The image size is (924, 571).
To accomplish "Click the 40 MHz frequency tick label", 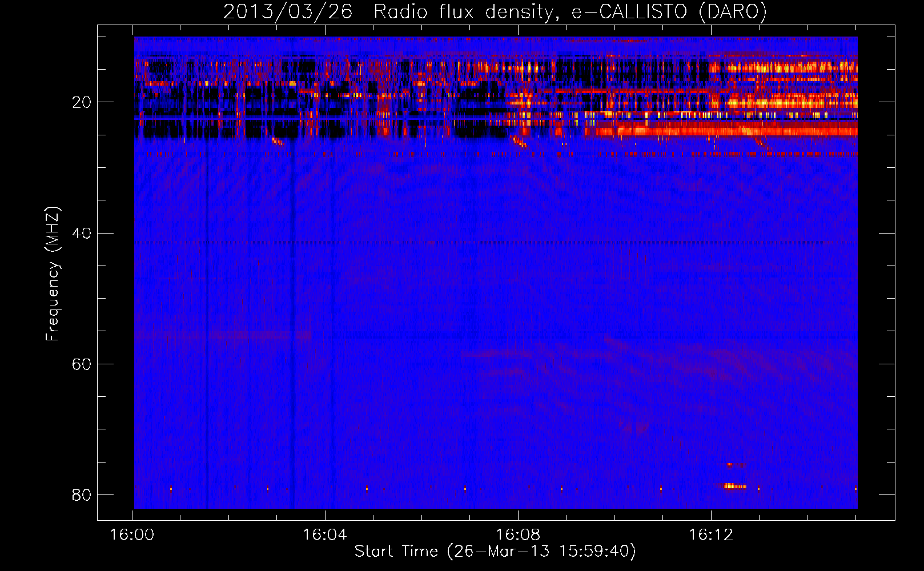I will click(x=81, y=234).
